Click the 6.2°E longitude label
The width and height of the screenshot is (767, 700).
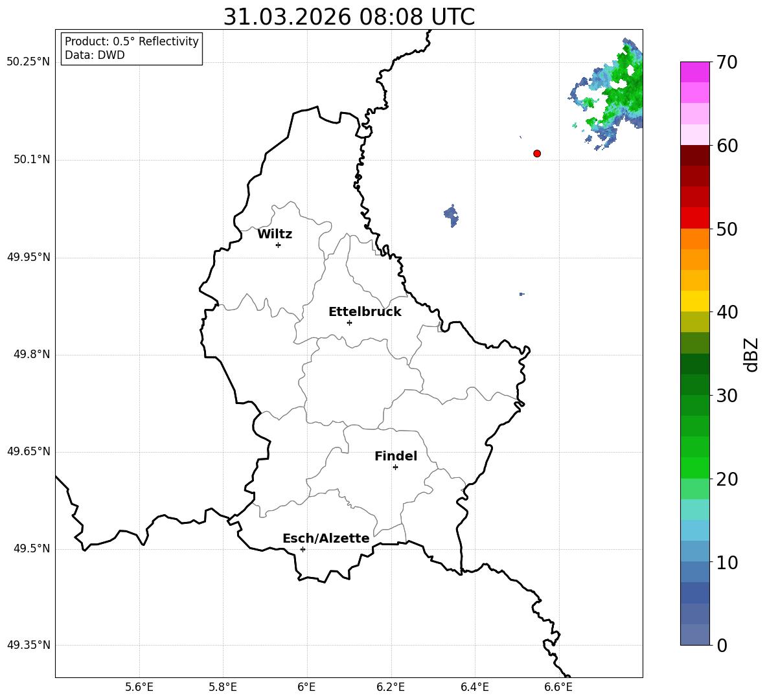point(391,687)
